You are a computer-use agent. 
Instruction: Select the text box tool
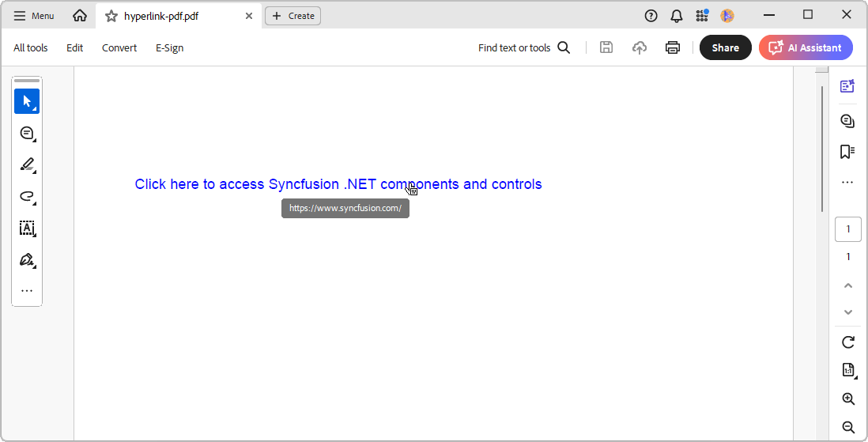click(x=27, y=228)
